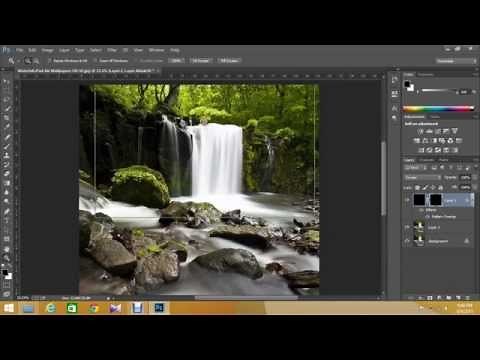Click Add layer style fx icon

click(420, 297)
